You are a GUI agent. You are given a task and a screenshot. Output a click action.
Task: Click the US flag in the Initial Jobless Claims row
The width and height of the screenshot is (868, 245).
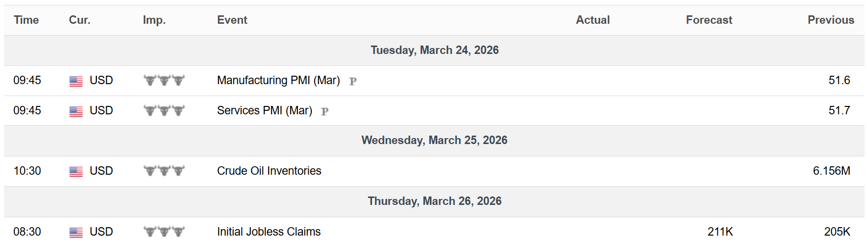tap(76, 232)
